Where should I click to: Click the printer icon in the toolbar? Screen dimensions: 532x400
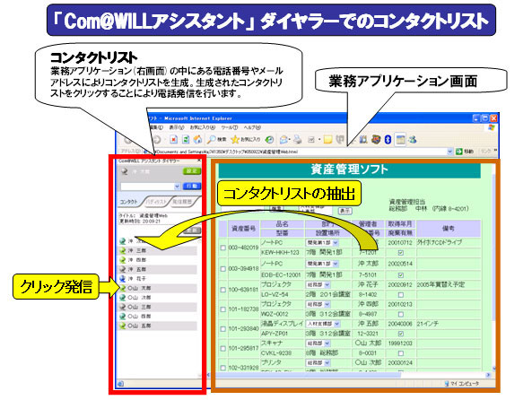point(298,139)
